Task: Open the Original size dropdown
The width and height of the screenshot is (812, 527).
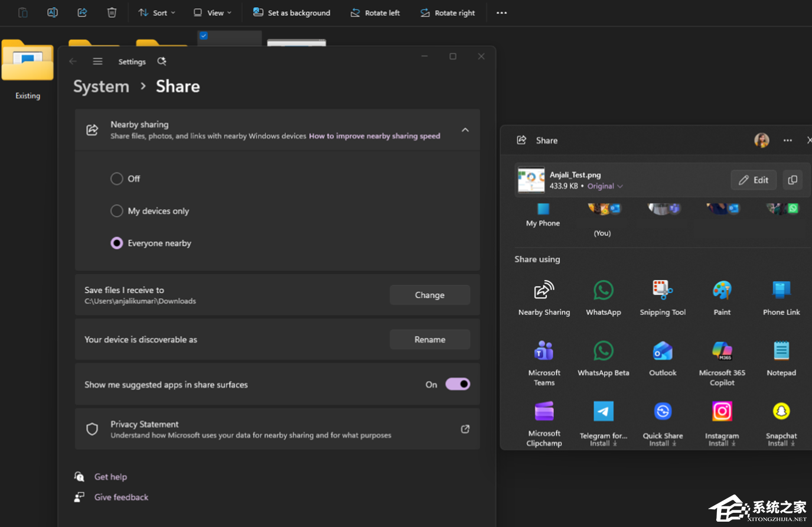Action: pos(605,186)
